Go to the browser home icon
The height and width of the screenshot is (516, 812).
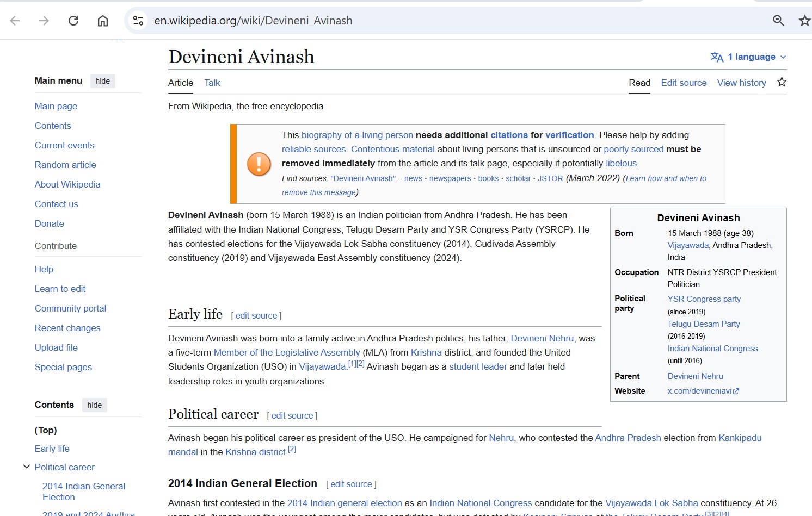tap(103, 21)
